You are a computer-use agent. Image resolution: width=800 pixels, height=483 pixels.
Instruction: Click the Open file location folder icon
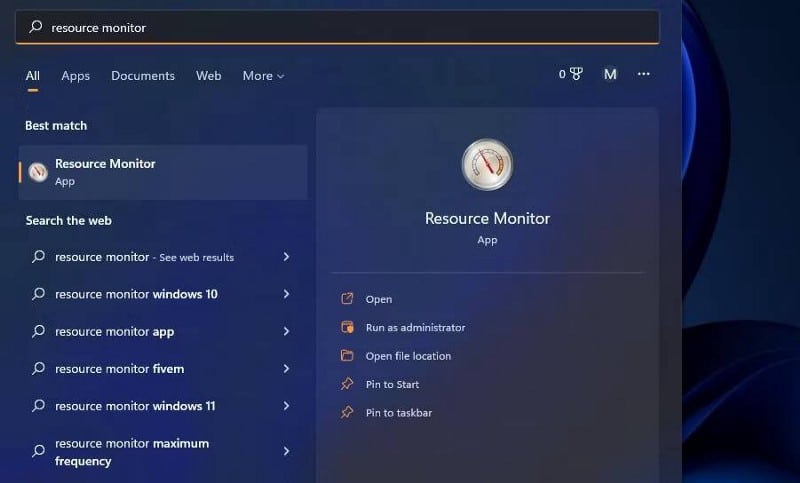[347, 355]
